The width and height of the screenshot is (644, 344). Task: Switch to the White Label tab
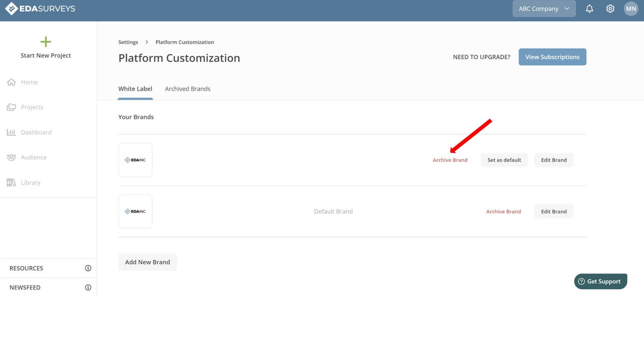135,89
